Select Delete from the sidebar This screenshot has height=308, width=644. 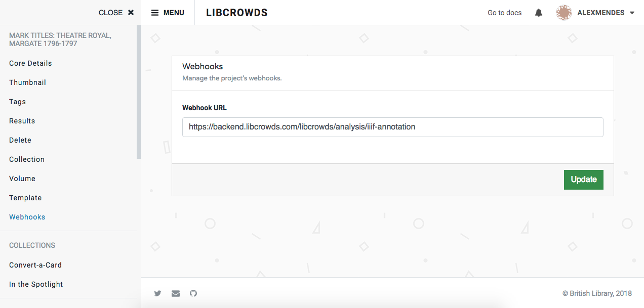(20, 140)
